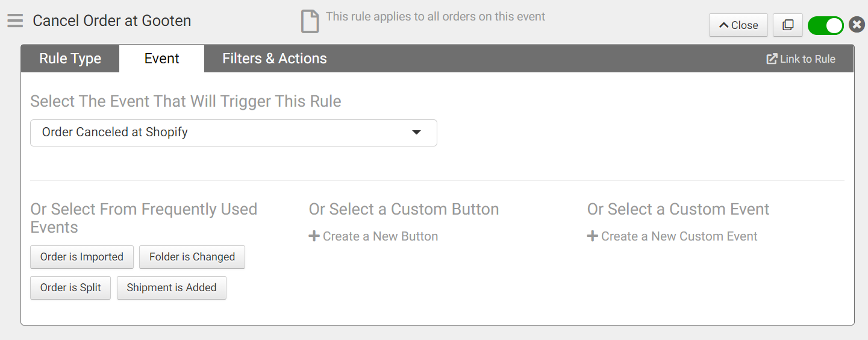Choose the Shipment is Added event

coord(171,288)
